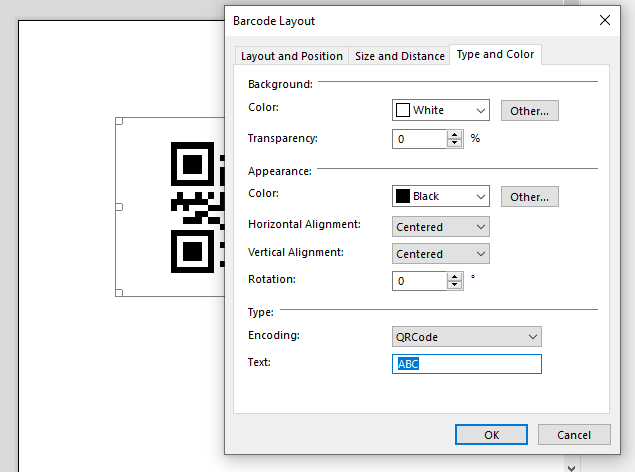Decrease Transparency with the down arrow
635x472 pixels.
point(455,143)
